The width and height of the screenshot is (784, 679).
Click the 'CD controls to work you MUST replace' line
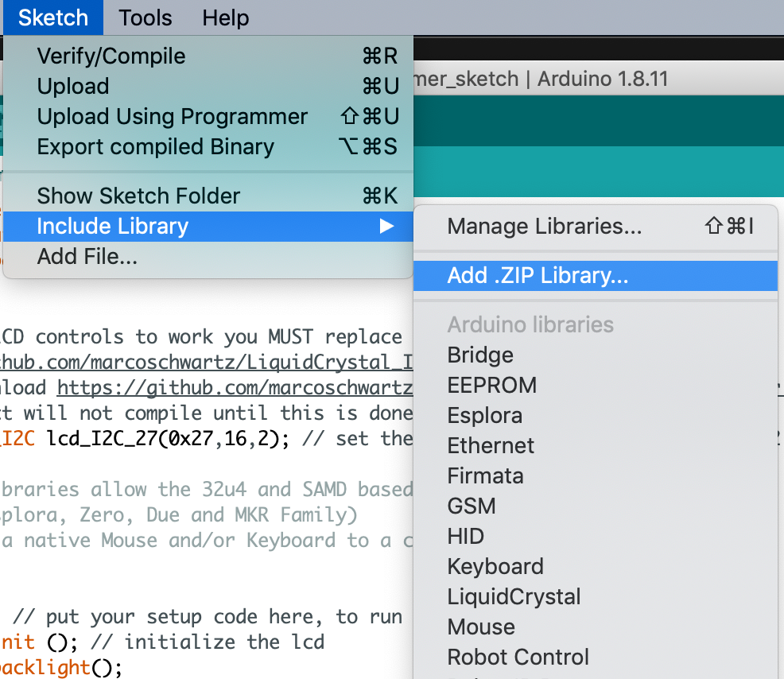(x=201, y=337)
